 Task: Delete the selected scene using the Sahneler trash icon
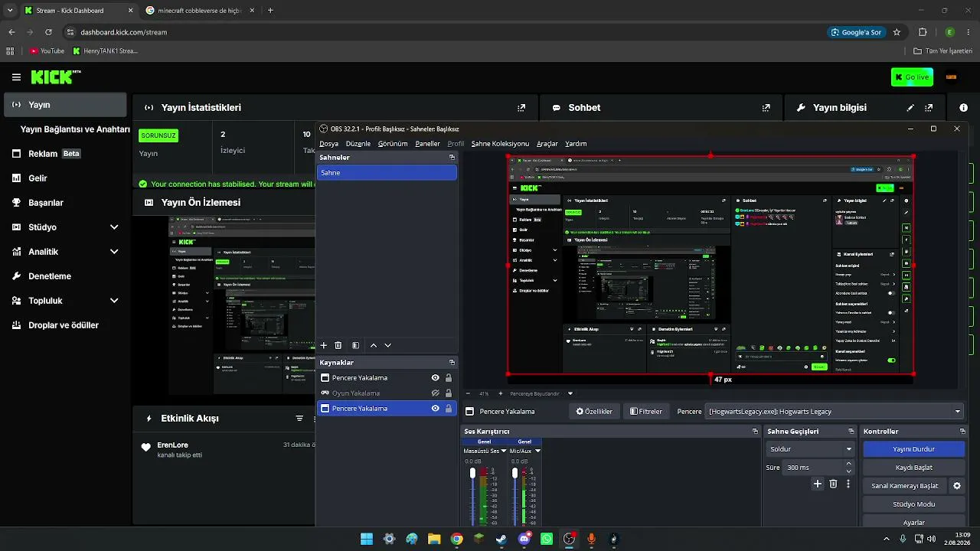[x=338, y=346]
